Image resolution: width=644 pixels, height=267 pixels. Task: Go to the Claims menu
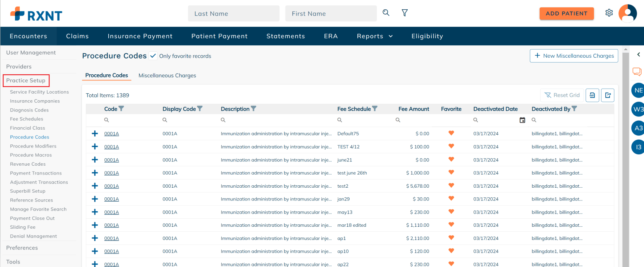coord(77,36)
